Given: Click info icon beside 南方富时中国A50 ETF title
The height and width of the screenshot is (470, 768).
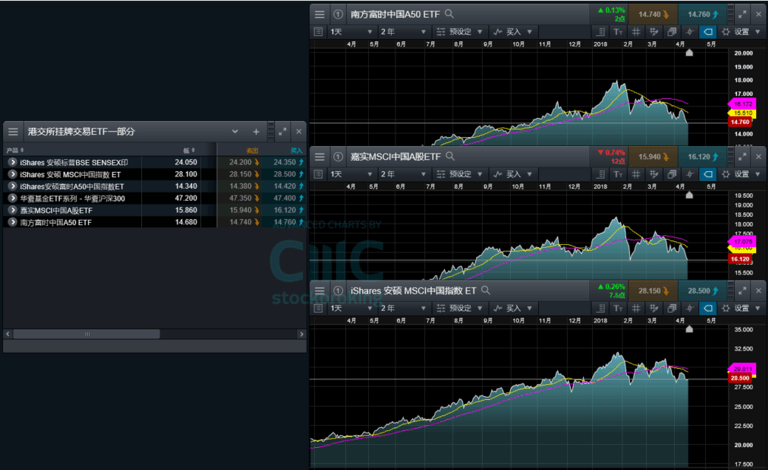Looking at the screenshot, I should [338, 15].
